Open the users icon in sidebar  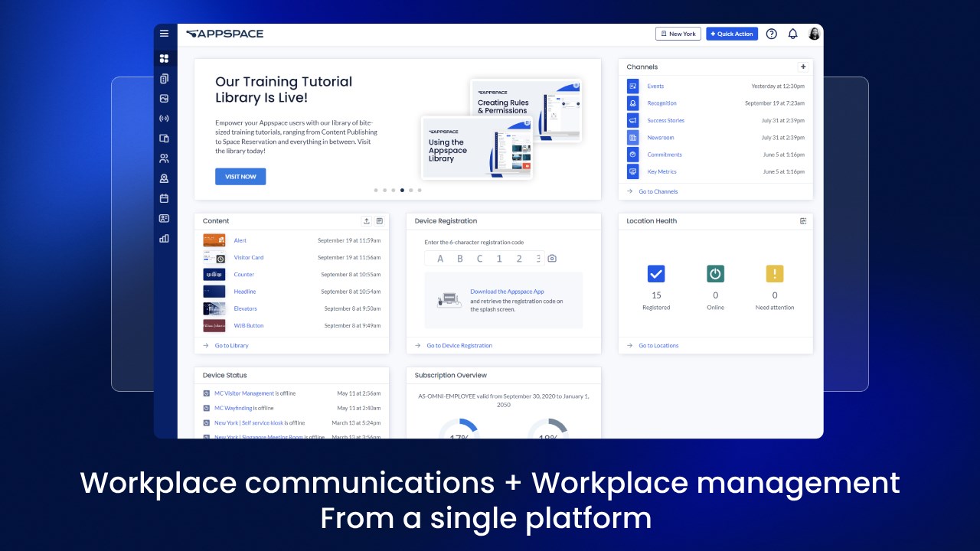click(x=164, y=158)
